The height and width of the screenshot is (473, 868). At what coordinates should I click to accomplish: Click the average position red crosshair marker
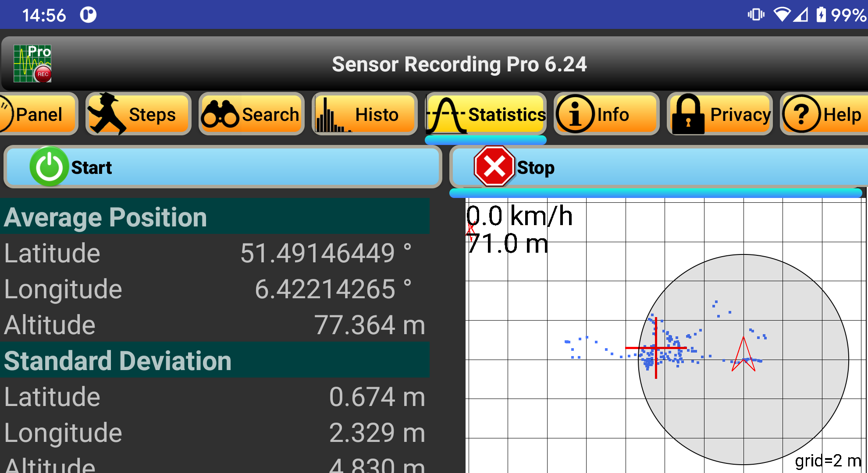[656, 347]
